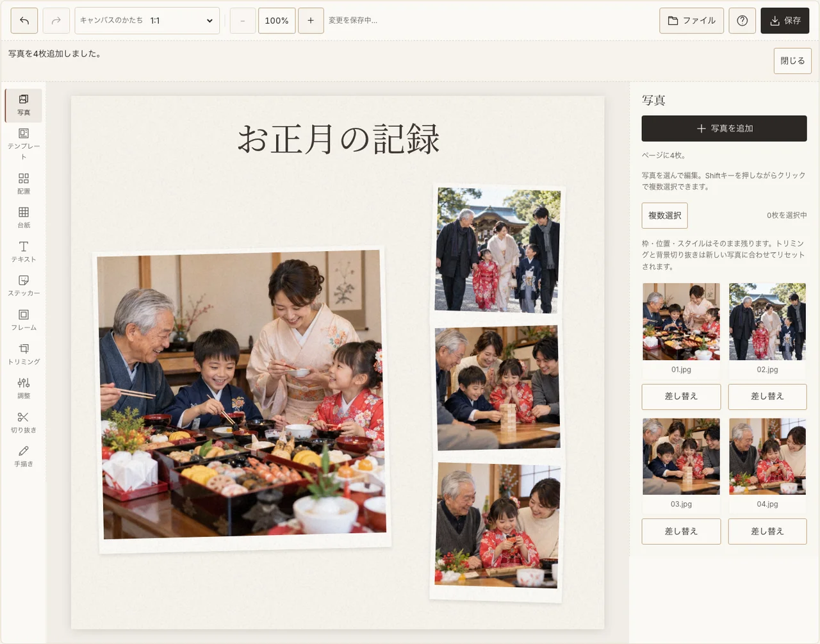Click the 写真を追加 (Add photo) button
The image size is (820, 644).
pyautogui.click(x=725, y=128)
